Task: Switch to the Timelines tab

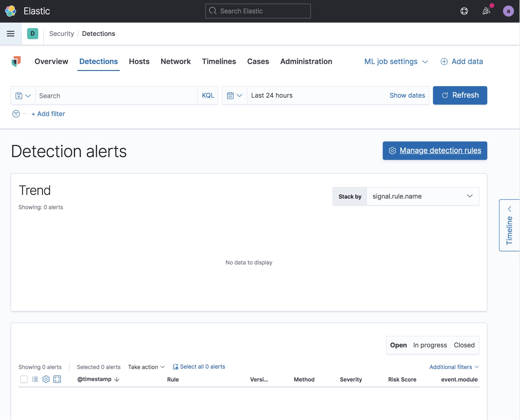Action: click(219, 61)
